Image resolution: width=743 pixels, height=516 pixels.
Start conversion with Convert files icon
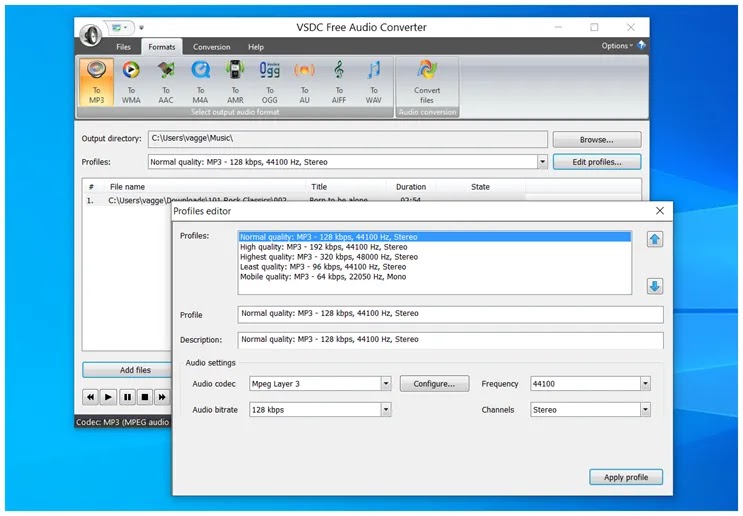click(x=427, y=82)
